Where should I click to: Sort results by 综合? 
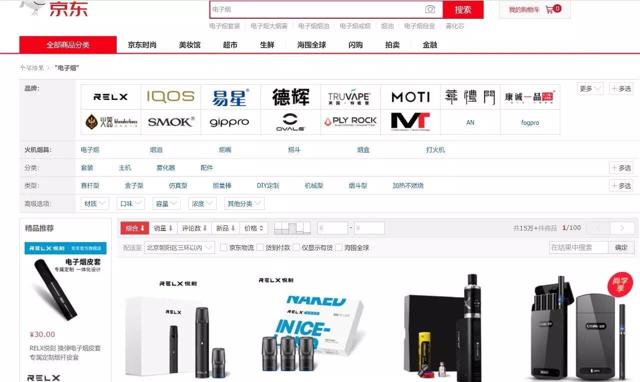(135, 228)
